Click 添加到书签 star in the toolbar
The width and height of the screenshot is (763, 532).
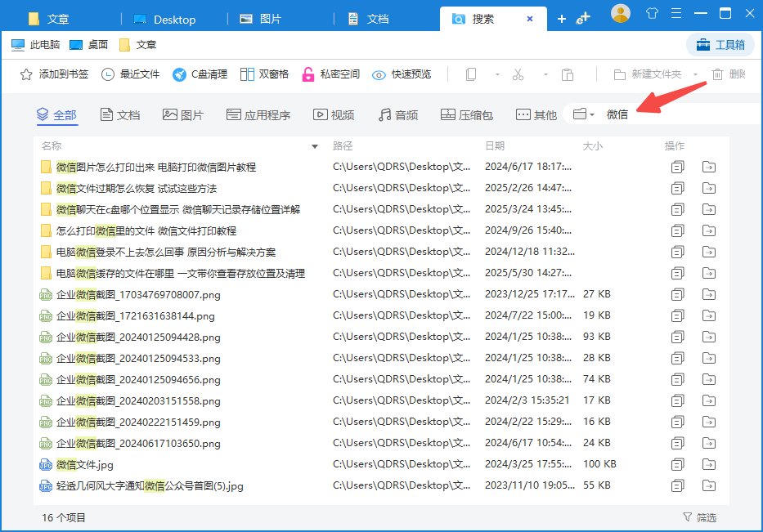(x=54, y=74)
